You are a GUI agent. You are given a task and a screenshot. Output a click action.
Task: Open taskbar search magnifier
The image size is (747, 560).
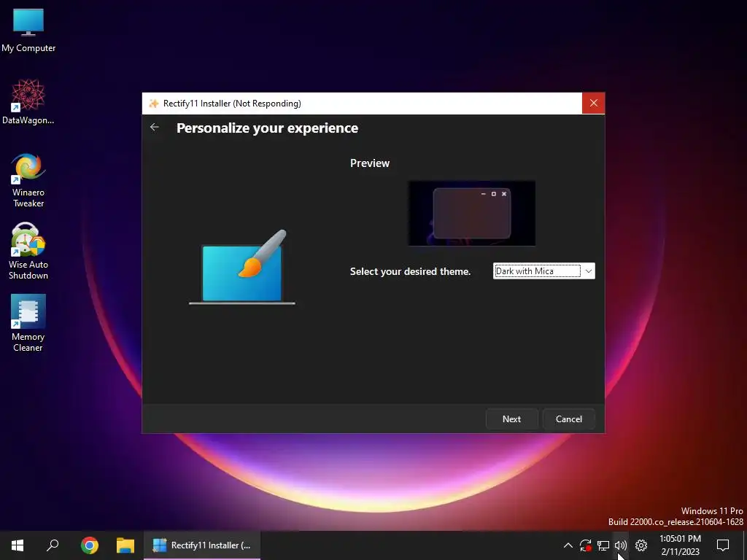click(53, 545)
